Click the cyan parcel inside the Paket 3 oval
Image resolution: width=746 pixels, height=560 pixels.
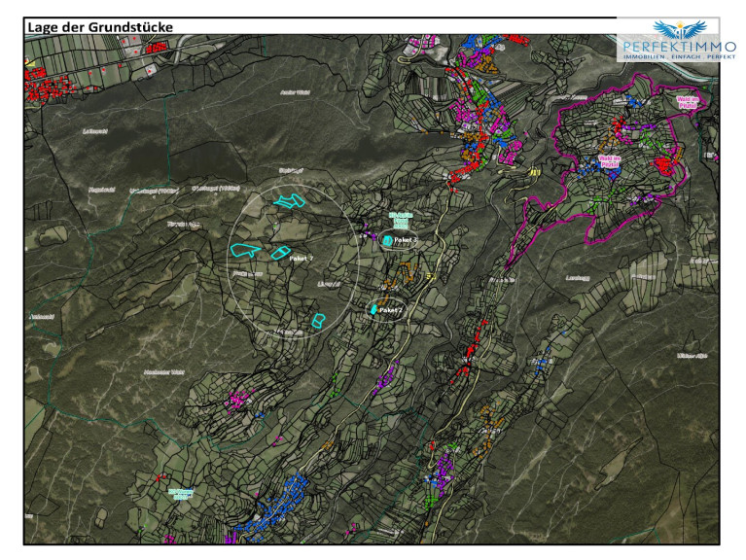coord(387,239)
